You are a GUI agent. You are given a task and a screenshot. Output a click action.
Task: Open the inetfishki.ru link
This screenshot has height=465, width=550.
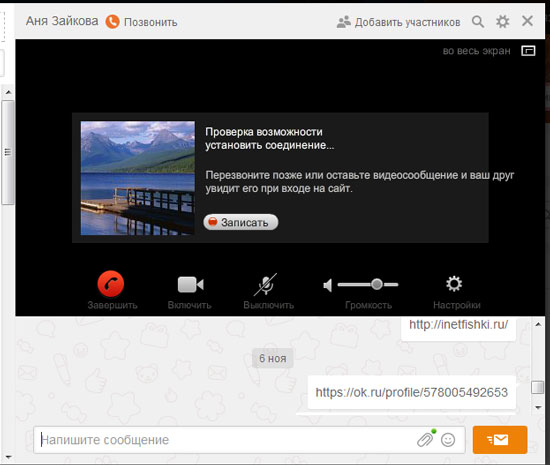tap(458, 324)
